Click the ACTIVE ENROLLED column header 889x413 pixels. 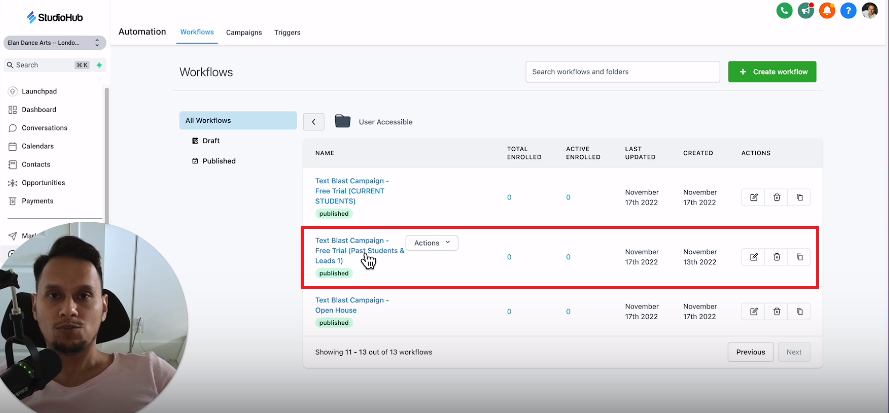(x=583, y=153)
